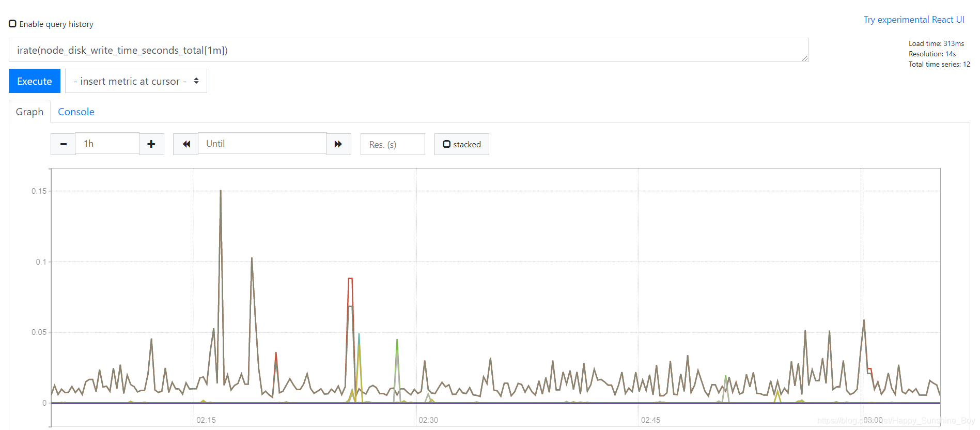Click the 1h range input field
The image size is (980, 430).
click(x=107, y=144)
